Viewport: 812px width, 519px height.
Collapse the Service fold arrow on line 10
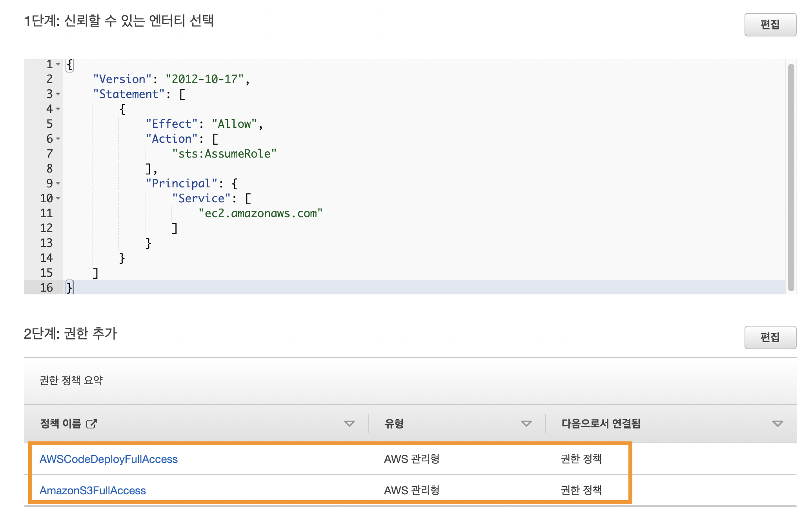pos(58,198)
